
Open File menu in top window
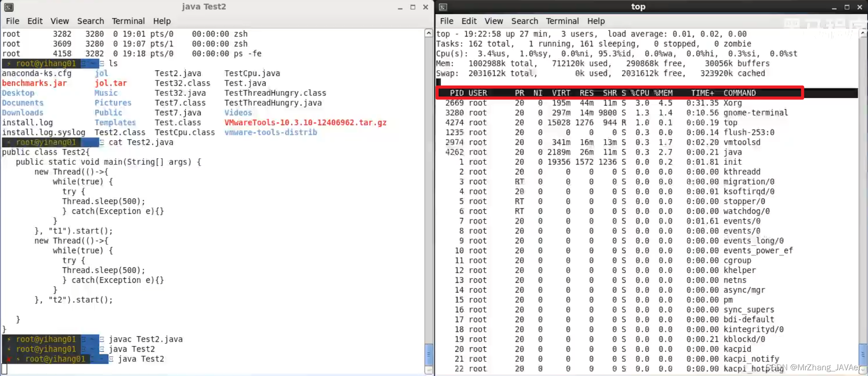pyautogui.click(x=446, y=21)
